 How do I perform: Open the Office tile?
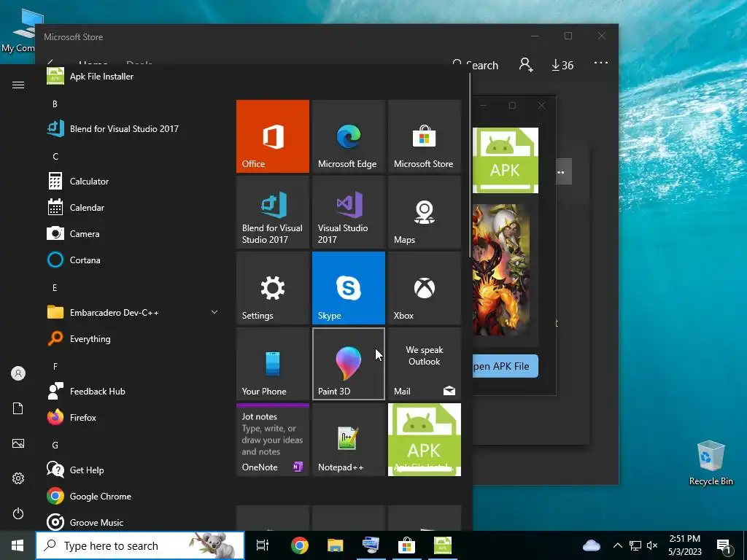click(x=273, y=136)
